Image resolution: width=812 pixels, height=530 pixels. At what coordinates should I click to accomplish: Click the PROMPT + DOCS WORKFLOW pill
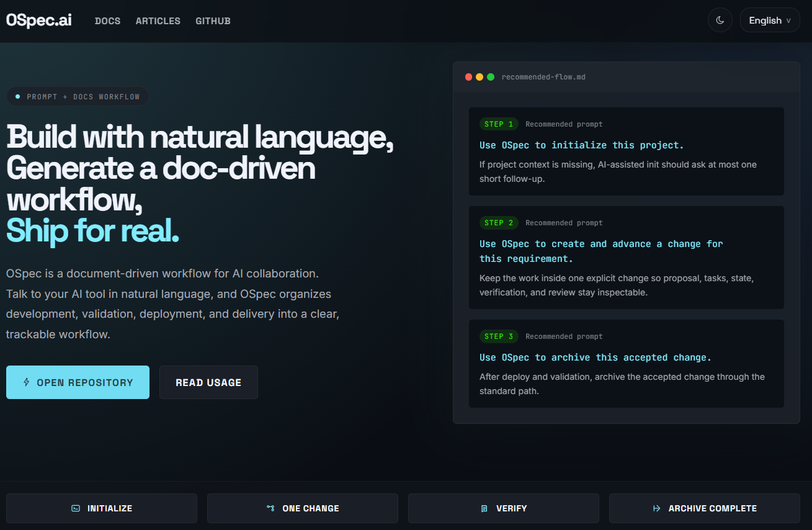[x=78, y=97]
